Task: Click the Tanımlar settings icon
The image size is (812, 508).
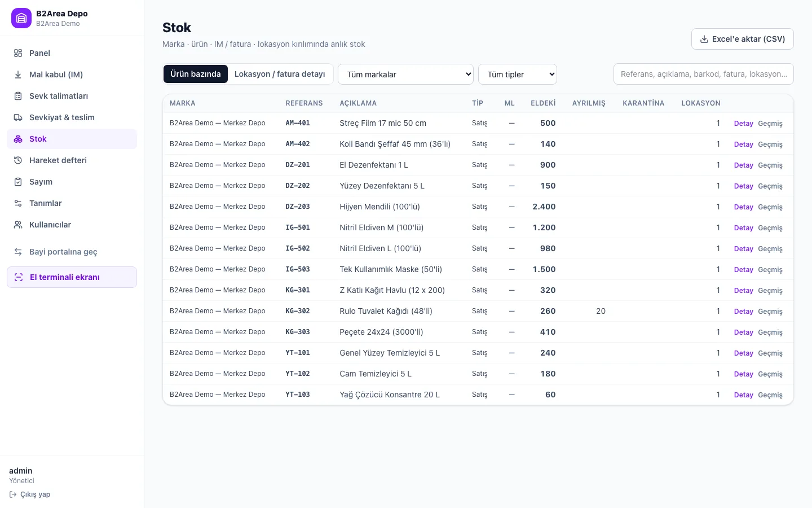Action: [18, 203]
